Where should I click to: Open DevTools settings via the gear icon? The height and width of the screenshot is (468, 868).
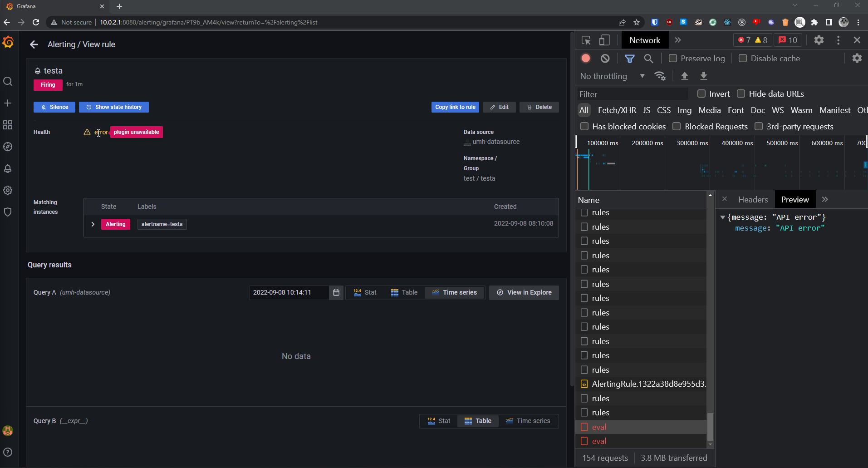coord(819,40)
